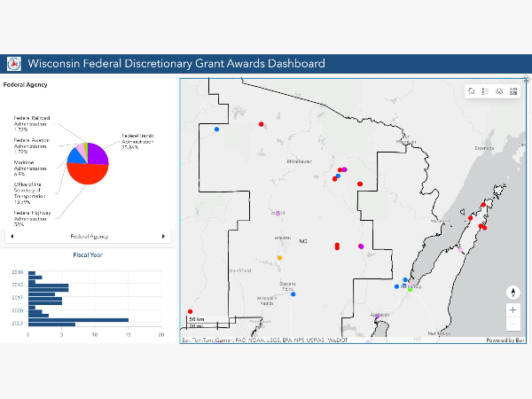Click the dashboard title in the header

176,64
